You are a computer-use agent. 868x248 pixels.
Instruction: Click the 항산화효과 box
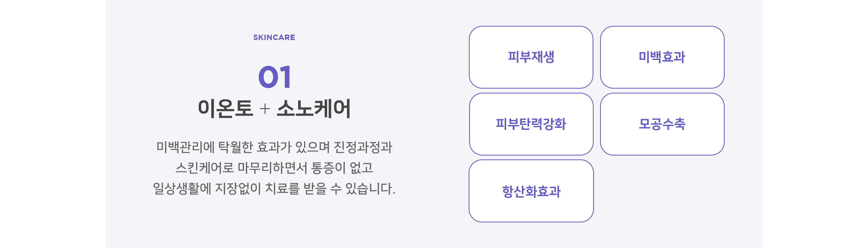tap(531, 191)
